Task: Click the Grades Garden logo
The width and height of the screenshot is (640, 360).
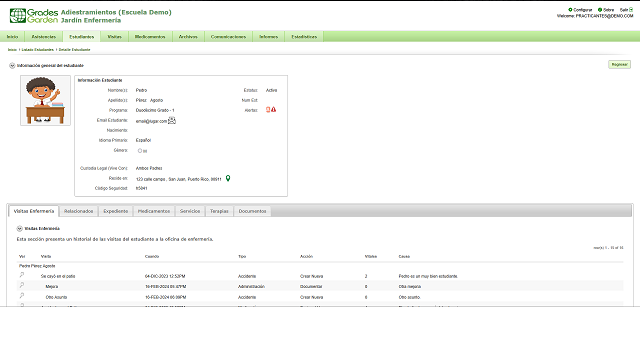Action: point(34,16)
